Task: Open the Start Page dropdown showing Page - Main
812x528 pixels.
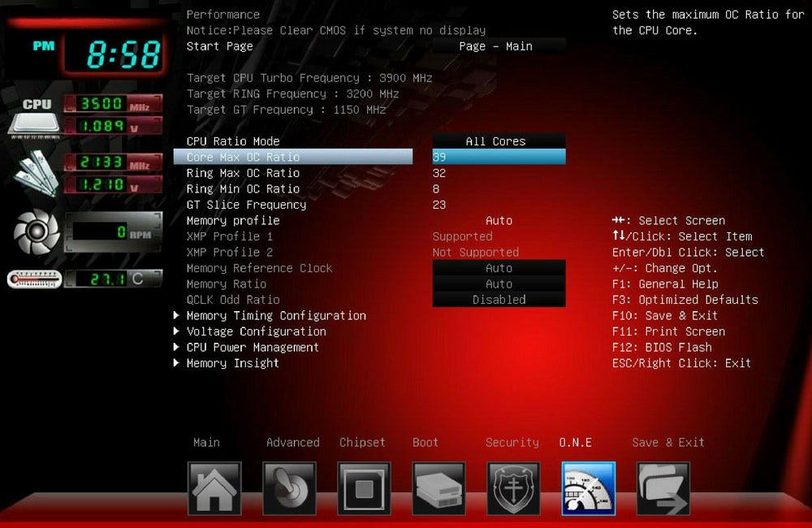Action: point(499,46)
